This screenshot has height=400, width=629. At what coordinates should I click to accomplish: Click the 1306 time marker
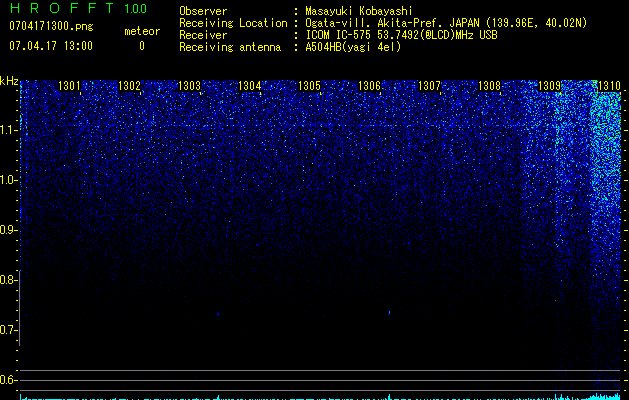coord(369,86)
